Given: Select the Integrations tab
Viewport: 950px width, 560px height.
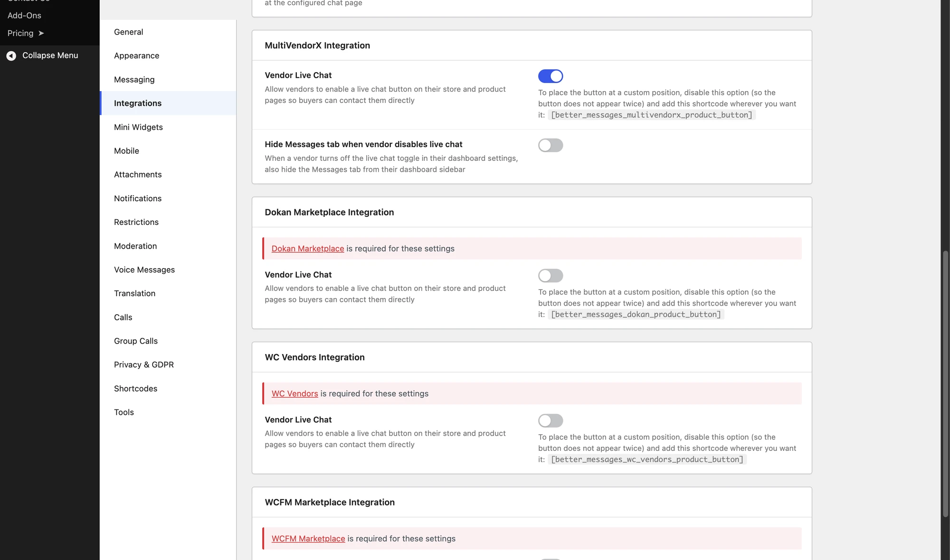Looking at the screenshot, I should pyautogui.click(x=168, y=103).
